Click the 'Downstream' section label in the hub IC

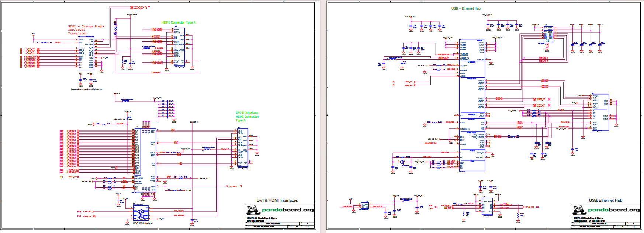click(471, 78)
